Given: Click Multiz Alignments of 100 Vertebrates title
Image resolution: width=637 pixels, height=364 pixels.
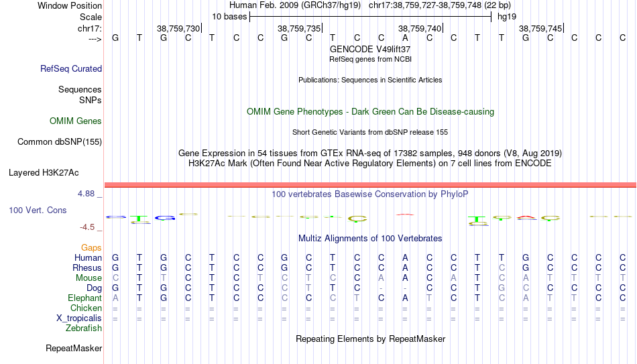Looking at the screenshot, I should pos(370,239).
